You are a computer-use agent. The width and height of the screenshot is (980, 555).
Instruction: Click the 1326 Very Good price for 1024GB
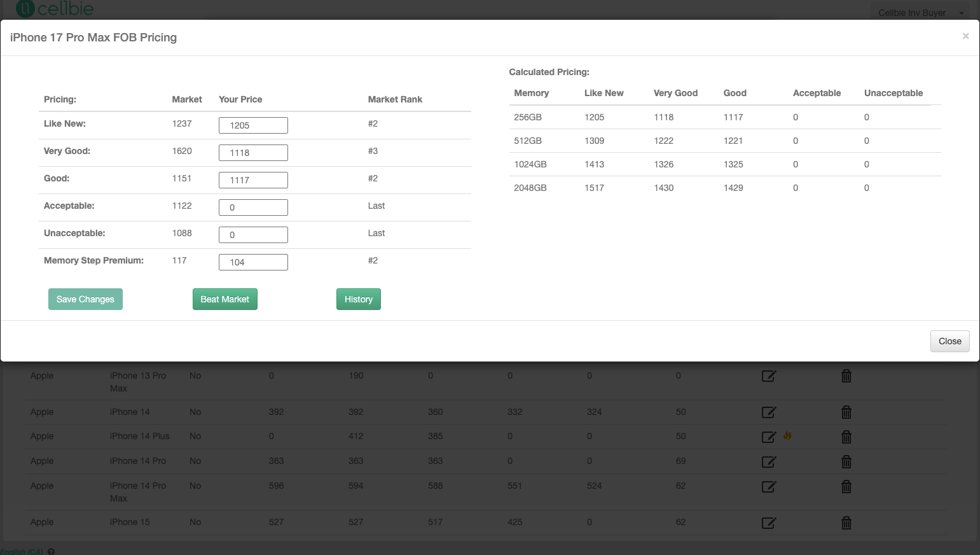(664, 164)
